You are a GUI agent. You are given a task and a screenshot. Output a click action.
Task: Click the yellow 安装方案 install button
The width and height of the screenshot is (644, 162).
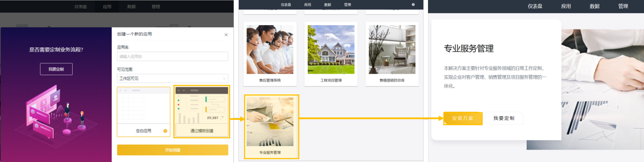coord(462,118)
